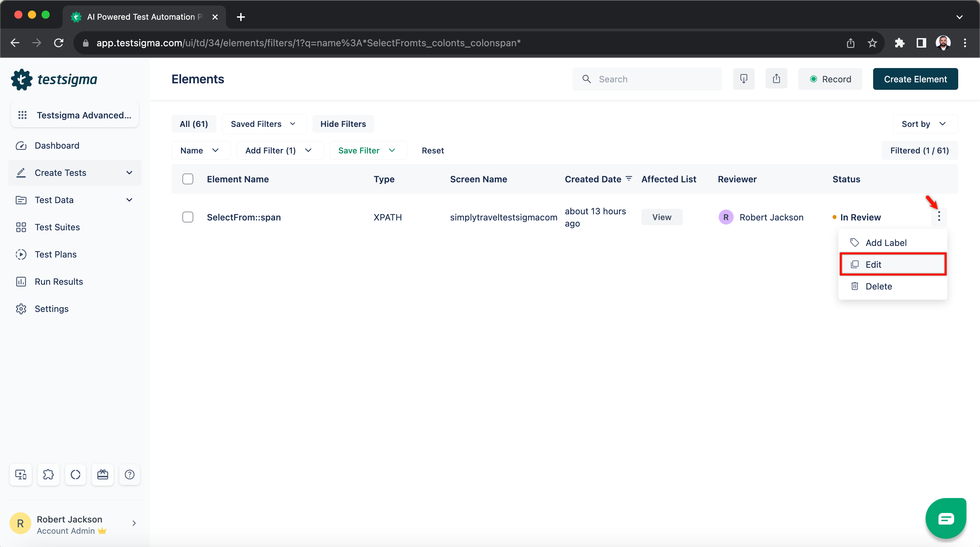This screenshot has width=980, height=547.
Task: Tick the select-all elements checkbox
Action: [188, 179]
